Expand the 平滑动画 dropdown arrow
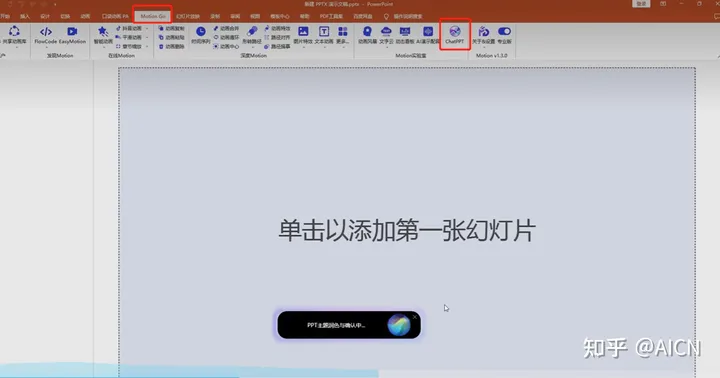 pos(147,37)
